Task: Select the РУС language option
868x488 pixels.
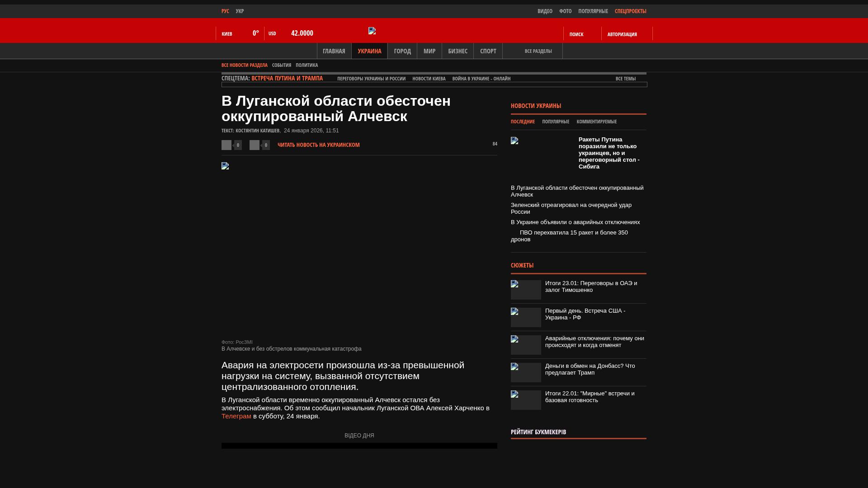Action: [225, 11]
